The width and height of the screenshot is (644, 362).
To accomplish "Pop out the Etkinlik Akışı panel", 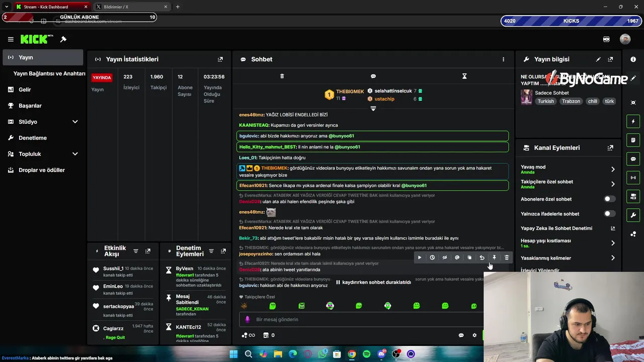I will (x=148, y=251).
